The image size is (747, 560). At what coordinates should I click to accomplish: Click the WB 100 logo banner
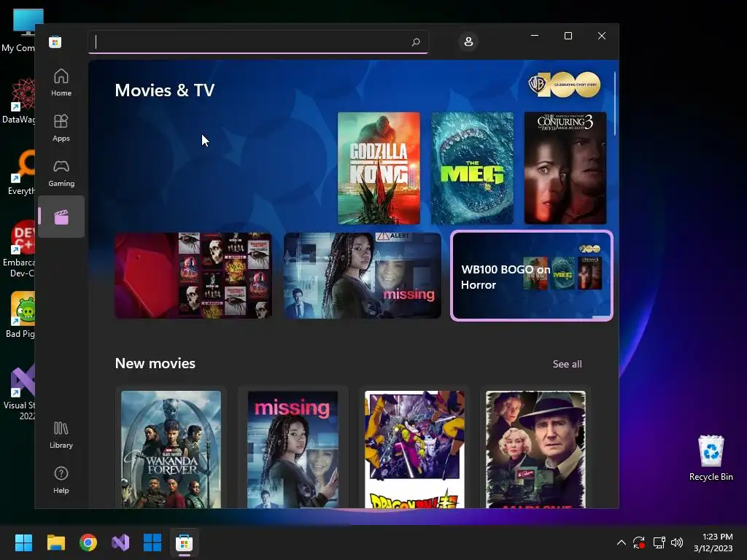(565, 85)
